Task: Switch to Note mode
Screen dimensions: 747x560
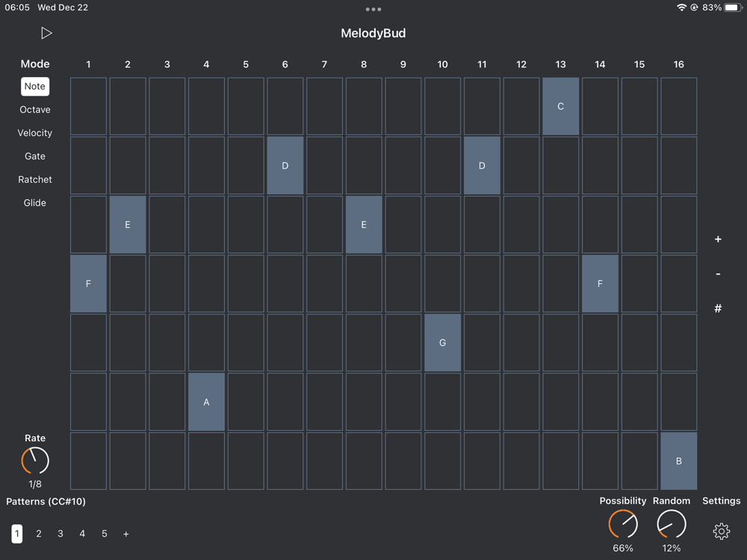Action: click(35, 86)
